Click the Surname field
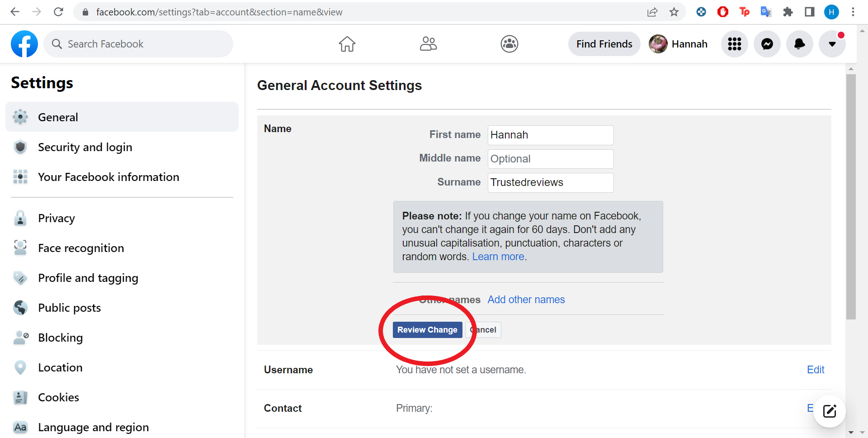The height and width of the screenshot is (438, 868). click(551, 183)
